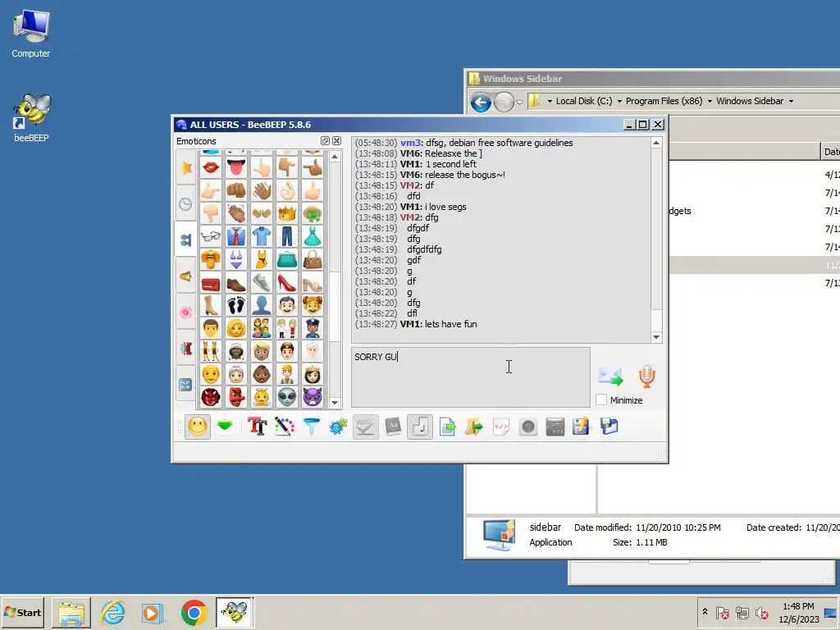Image resolution: width=840 pixels, height=630 pixels.
Task: Click the chat history scroll-down arrow
Action: 656,337
